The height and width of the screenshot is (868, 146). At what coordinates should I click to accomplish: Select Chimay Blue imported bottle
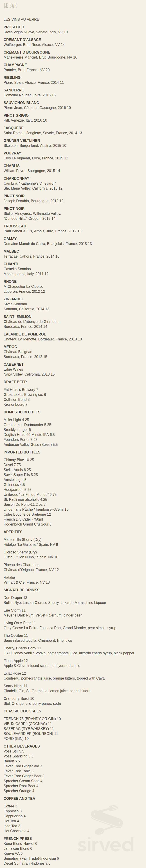19,460
